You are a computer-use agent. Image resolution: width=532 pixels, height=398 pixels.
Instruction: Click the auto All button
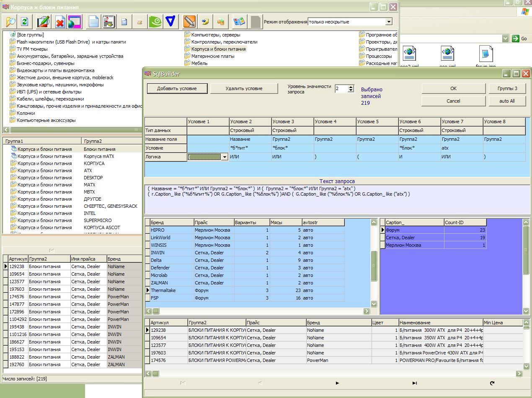(507, 101)
